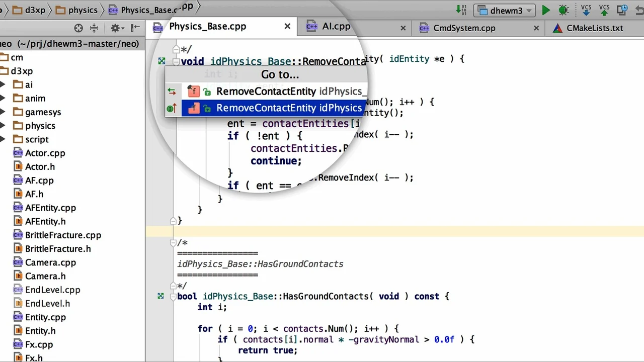Click the d3xp folder icon in breadcrumb
Image resolution: width=644 pixels, height=362 pixels.
point(18,10)
